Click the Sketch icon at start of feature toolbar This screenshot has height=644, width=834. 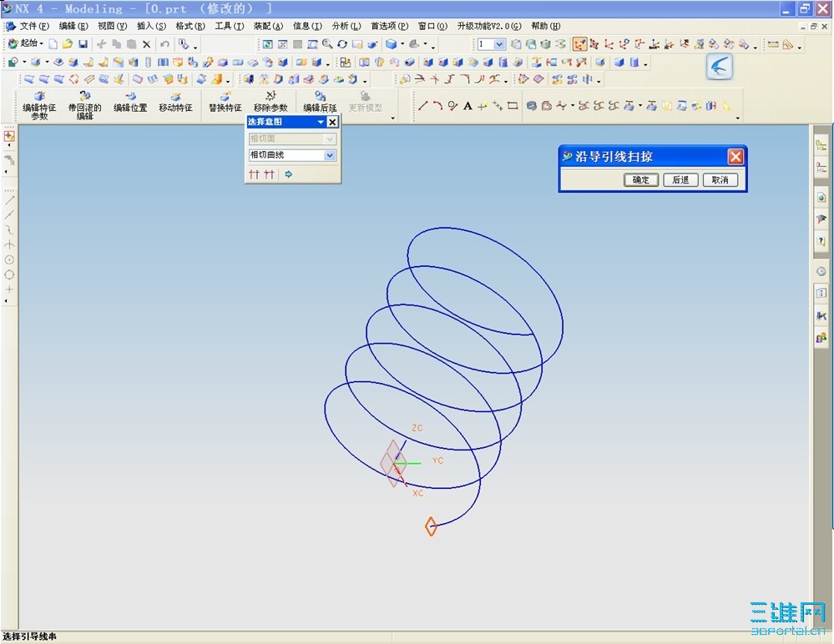13,63
